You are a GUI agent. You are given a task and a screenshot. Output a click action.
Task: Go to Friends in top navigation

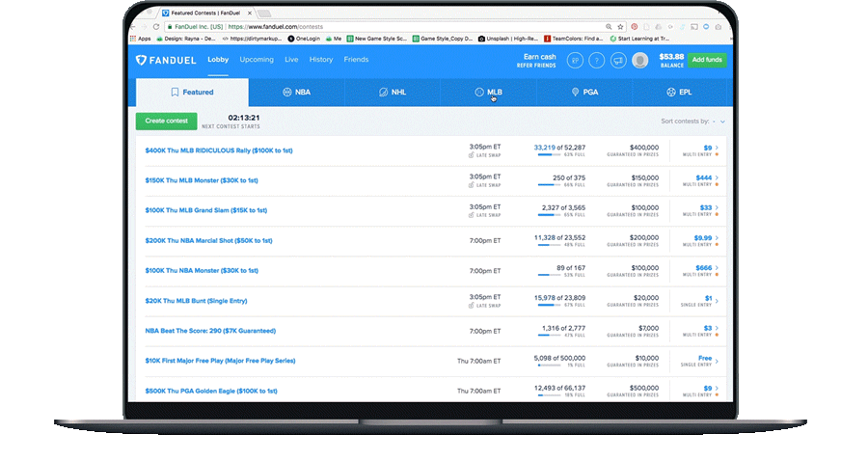[x=356, y=60]
